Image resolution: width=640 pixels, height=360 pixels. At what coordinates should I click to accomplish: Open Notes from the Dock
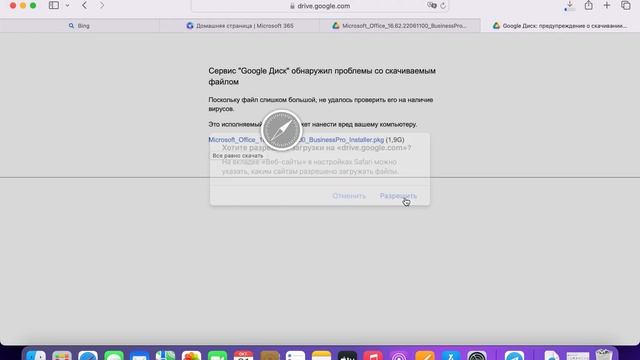[x=321, y=355]
